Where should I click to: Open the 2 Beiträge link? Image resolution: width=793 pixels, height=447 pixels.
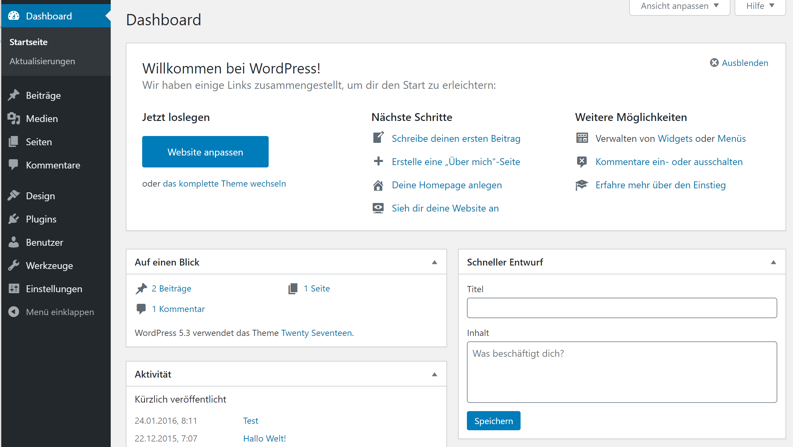171,289
